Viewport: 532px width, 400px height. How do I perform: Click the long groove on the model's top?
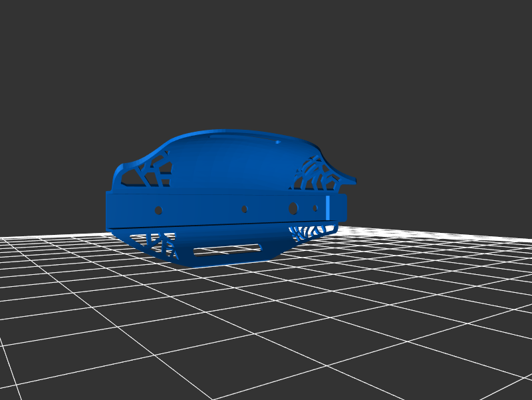(233, 135)
